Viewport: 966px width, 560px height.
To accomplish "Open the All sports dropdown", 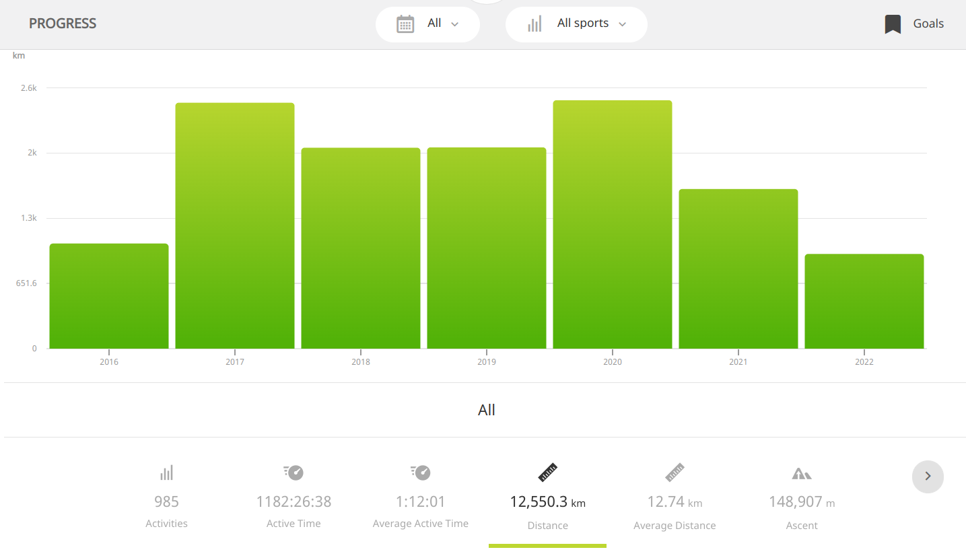I will [576, 24].
